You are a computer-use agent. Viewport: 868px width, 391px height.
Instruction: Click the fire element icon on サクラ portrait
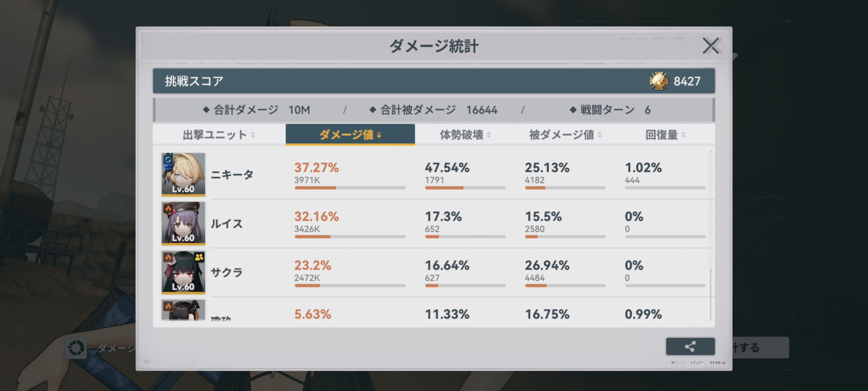coord(168,257)
